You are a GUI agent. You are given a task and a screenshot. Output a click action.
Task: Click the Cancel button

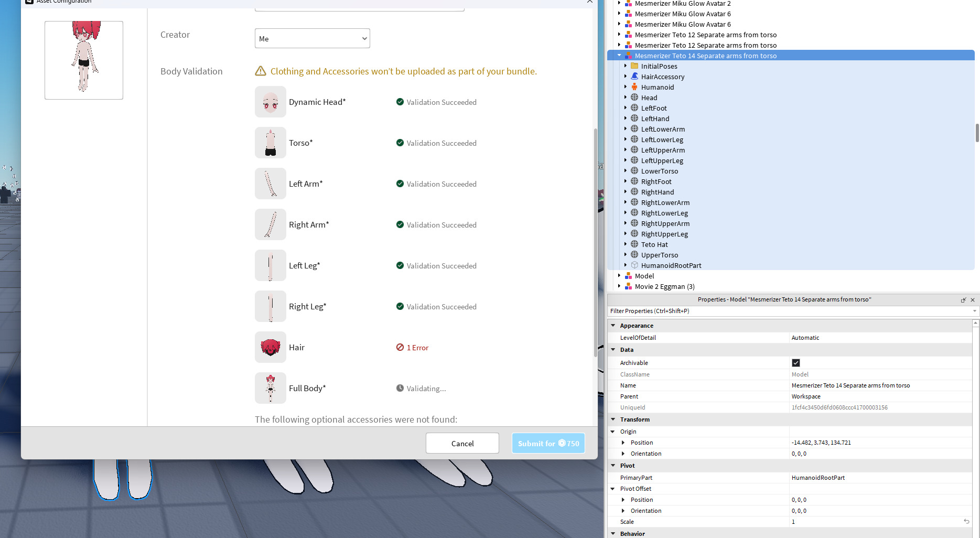tap(462, 443)
